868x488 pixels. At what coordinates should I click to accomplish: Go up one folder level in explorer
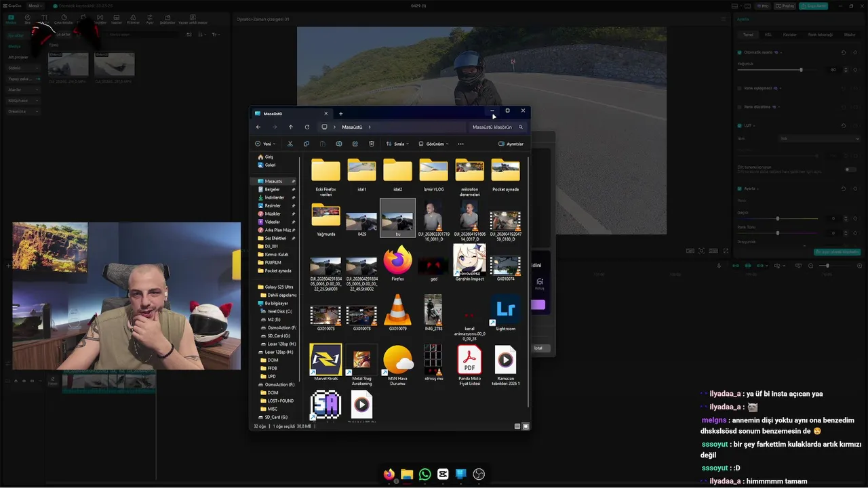coord(291,127)
